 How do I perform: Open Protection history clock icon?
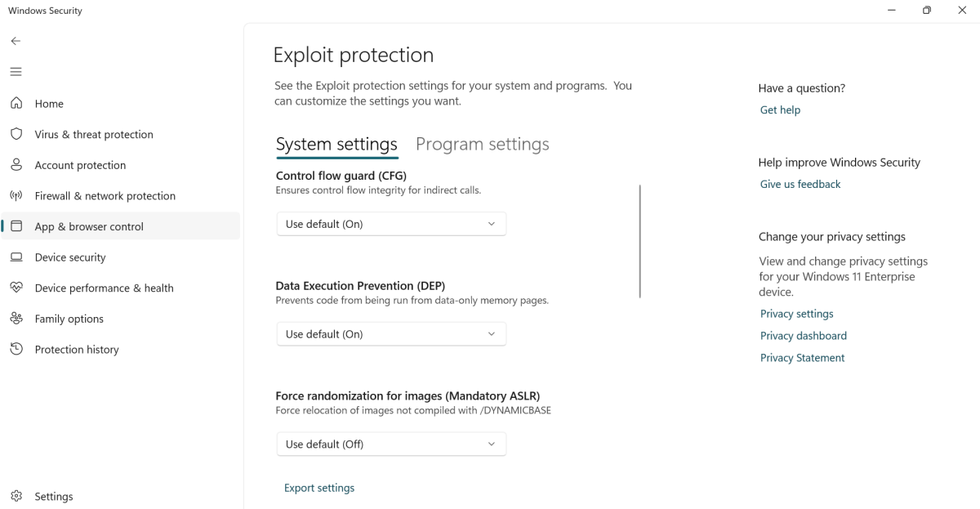pyautogui.click(x=16, y=349)
